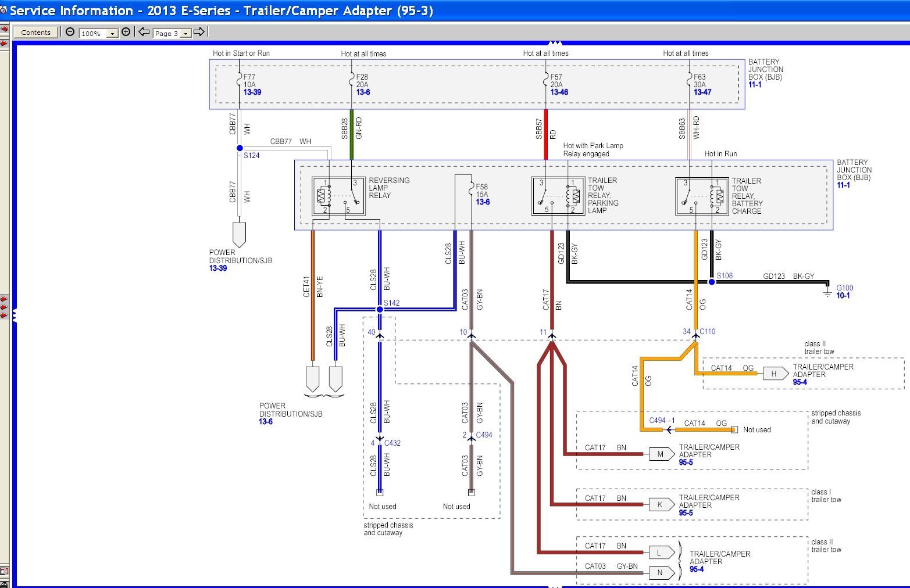Follow the G100 ground 10-1 reference link

pyautogui.click(x=843, y=295)
